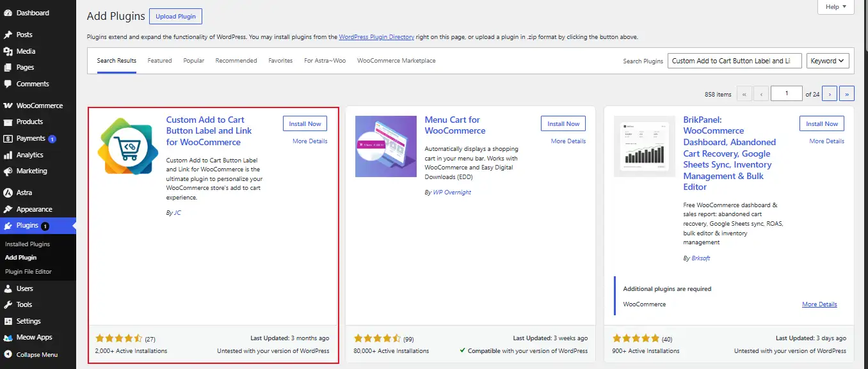Click "900+ Active Installations" text
868x369 pixels.
646,351
